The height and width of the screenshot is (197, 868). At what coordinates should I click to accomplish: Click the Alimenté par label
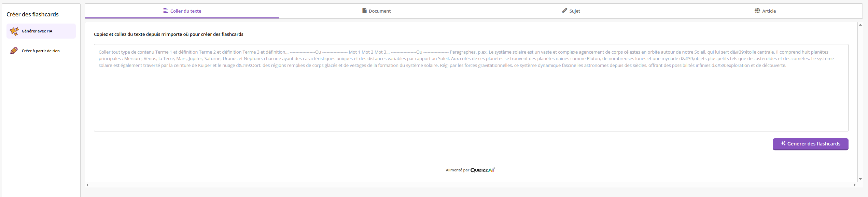coord(457,170)
